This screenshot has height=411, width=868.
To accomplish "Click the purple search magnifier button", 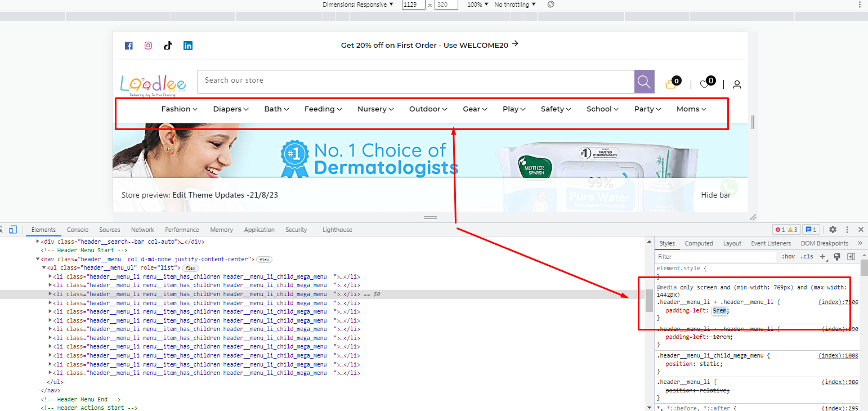I will tap(645, 82).
